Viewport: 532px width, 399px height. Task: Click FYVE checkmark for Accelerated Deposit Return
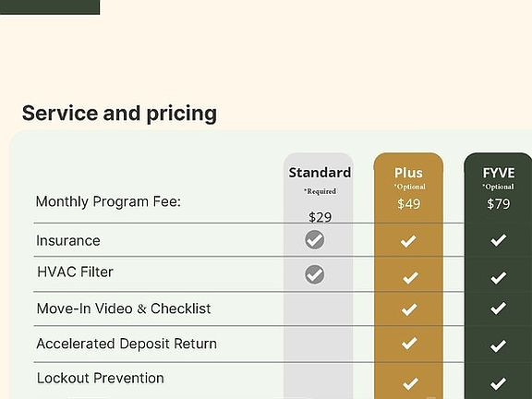(x=499, y=345)
